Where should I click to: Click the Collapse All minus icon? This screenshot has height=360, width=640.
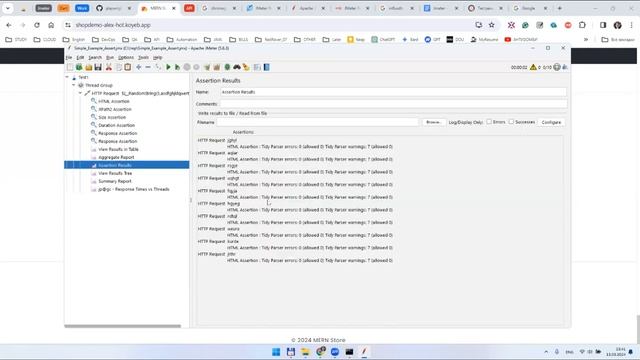148,67
